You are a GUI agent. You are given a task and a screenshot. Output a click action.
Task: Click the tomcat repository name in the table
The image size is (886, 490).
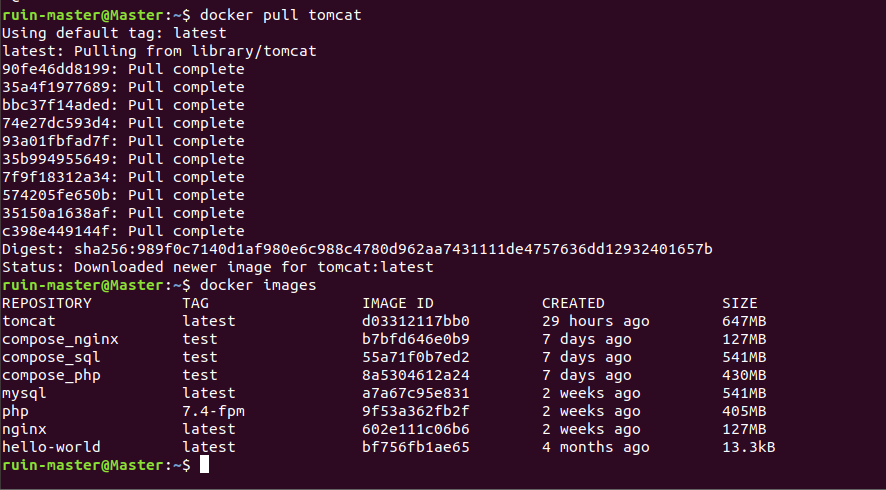[29, 321]
